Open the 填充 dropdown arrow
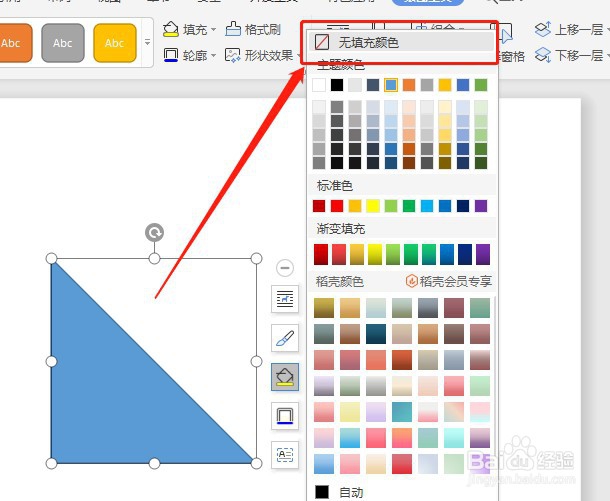Image resolution: width=610 pixels, height=501 pixels. (214, 30)
